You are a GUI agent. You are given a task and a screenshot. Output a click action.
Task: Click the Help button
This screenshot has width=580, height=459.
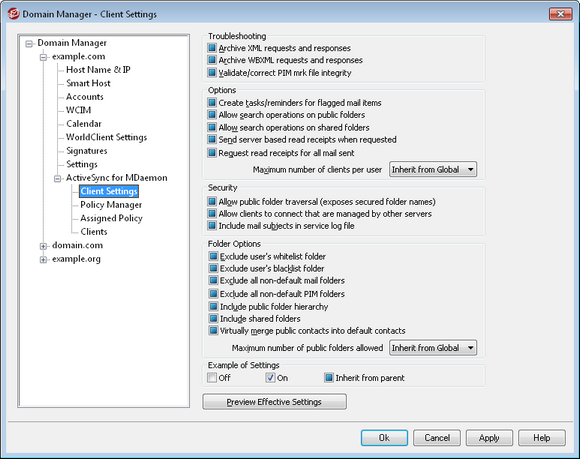pyautogui.click(x=542, y=438)
